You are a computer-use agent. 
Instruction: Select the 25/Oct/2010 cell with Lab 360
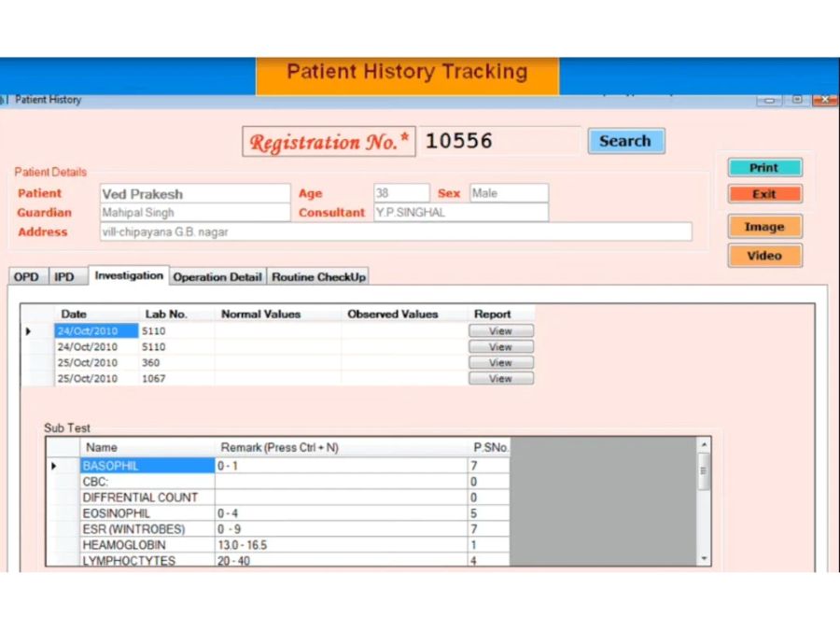[96, 363]
